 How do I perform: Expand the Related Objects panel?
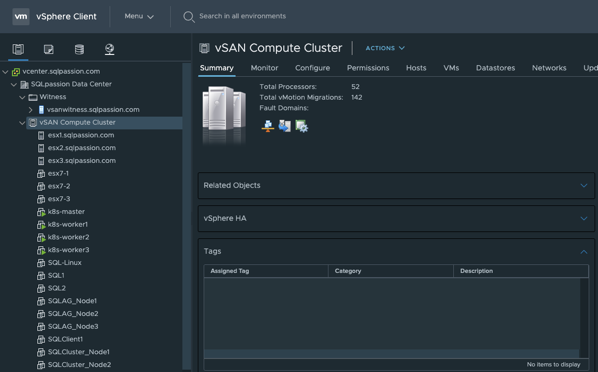584,185
